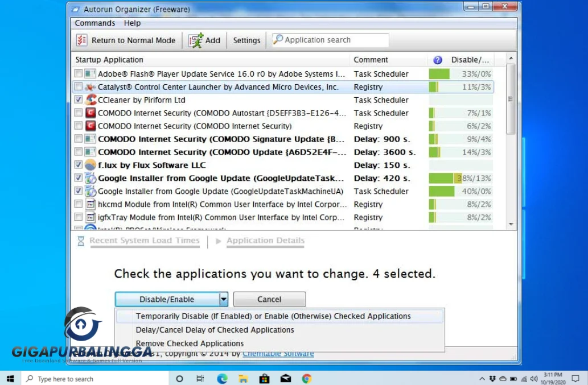588x385 pixels.
Task: Click the Return to Normal Mode button
Action: 126,40
